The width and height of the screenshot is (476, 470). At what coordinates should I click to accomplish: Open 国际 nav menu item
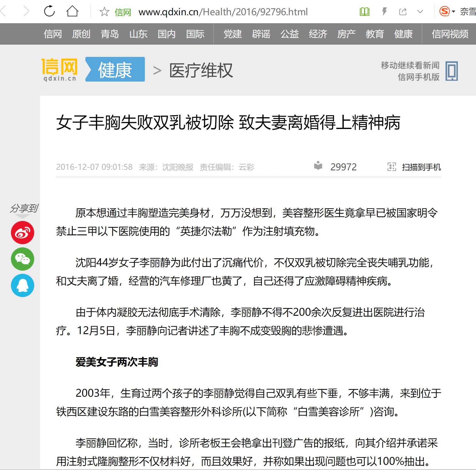(x=195, y=34)
